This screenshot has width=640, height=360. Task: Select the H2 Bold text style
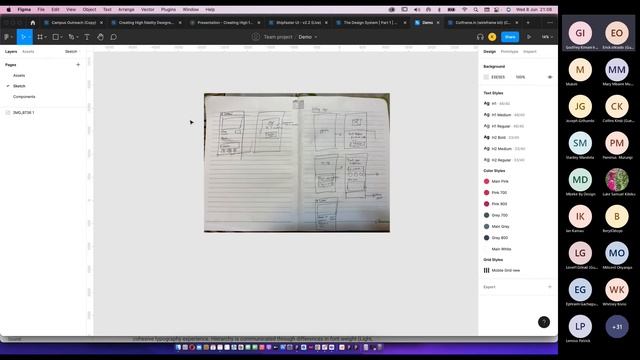pos(499,138)
